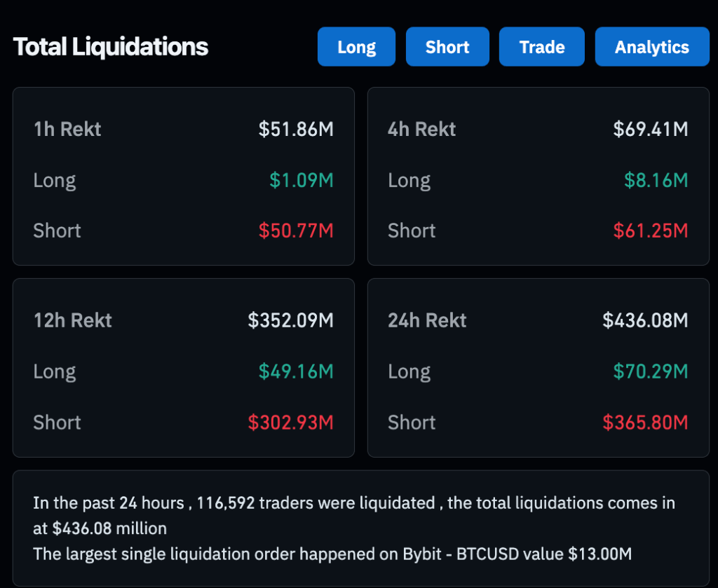
Task: Select the 4h Rekt label
Action: [x=422, y=129]
